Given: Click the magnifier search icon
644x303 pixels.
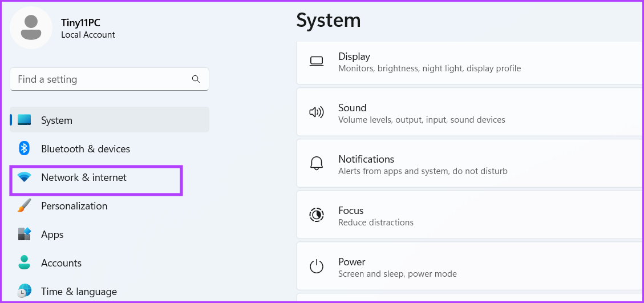Looking at the screenshot, I should [196, 79].
